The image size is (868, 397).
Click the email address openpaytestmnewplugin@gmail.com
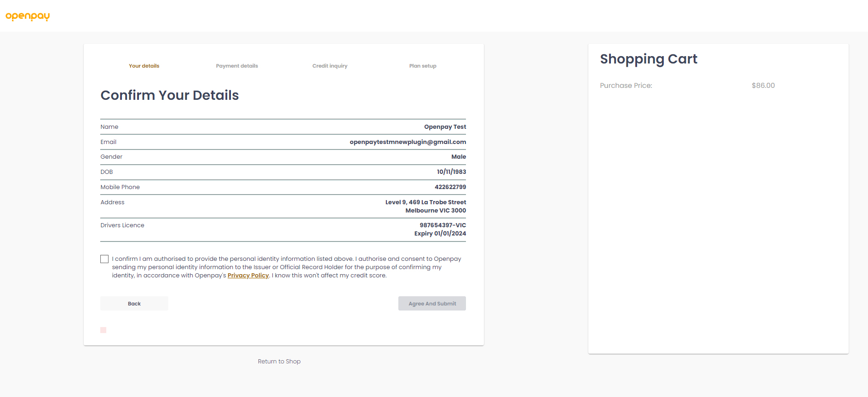click(x=408, y=142)
